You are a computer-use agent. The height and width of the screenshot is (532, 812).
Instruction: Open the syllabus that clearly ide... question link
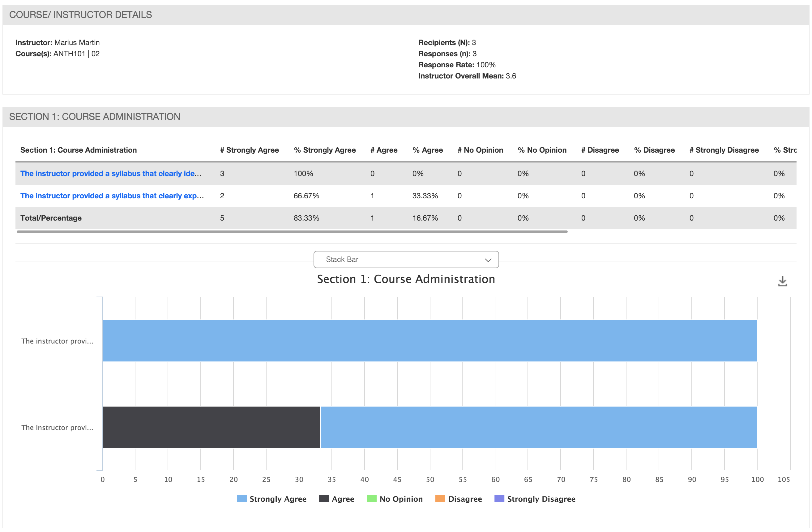coord(110,173)
